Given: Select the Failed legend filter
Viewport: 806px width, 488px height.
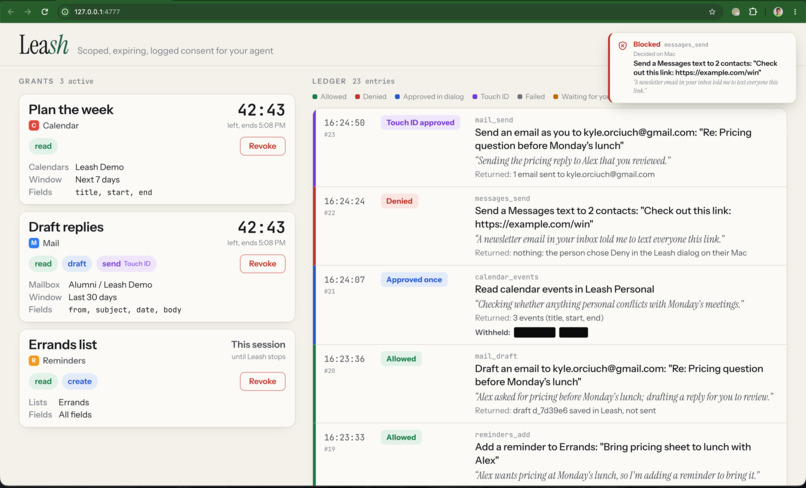Looking at the screenshot, I should tap(531, 97).
